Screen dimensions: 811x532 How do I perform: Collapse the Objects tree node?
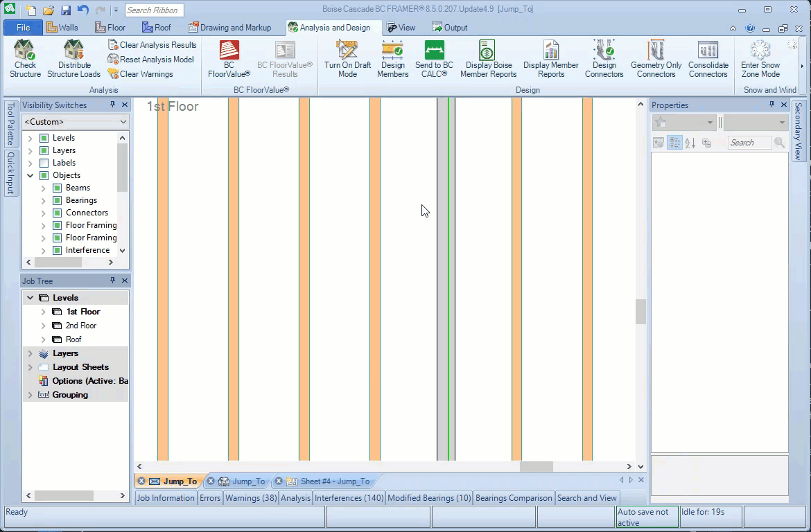30,175
